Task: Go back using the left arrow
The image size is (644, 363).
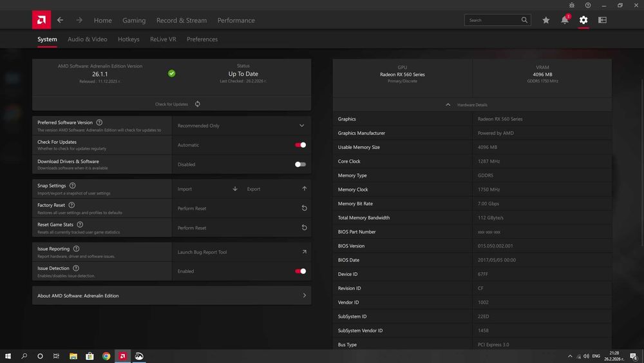Action: point(60,20)
